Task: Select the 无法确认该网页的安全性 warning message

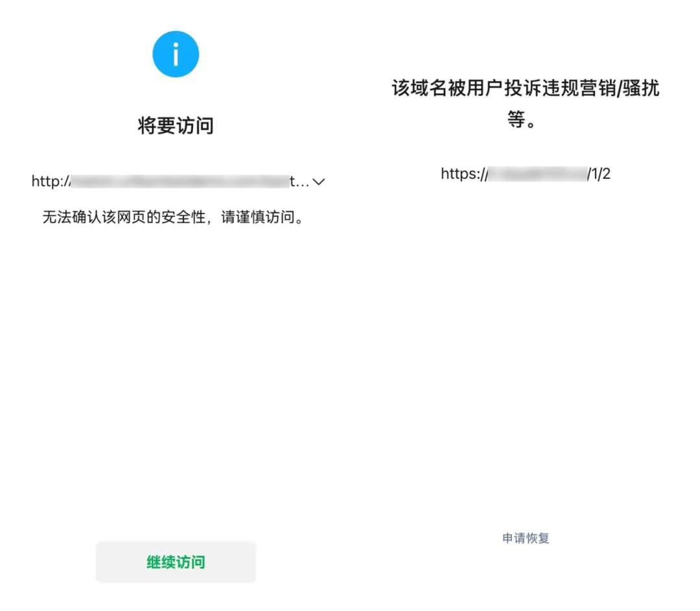Action: pyautogui.click(x=175, y=218)
